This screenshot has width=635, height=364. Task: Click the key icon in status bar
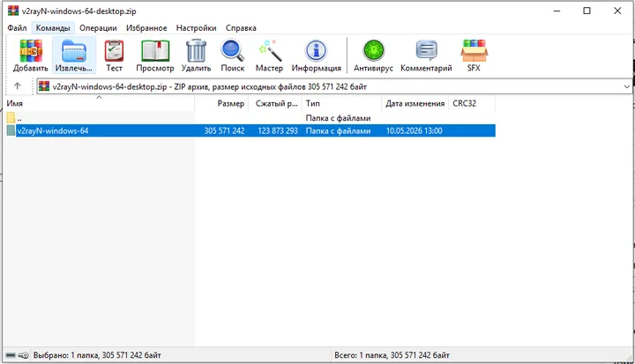(x=24, y=355)
